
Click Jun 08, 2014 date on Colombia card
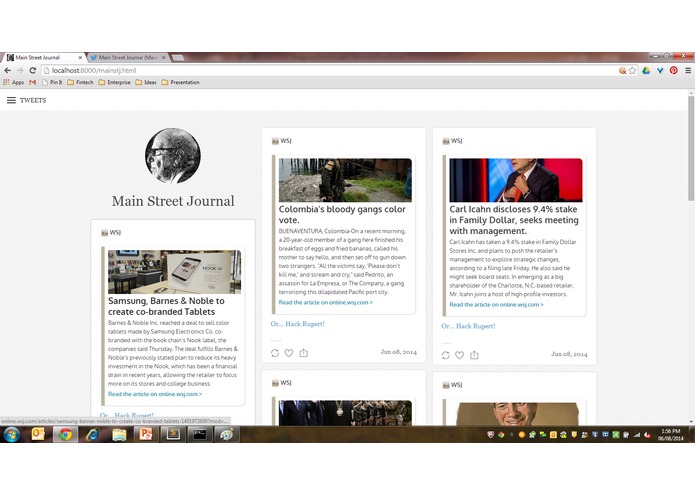pyautogui.click(x=398, y=352)
